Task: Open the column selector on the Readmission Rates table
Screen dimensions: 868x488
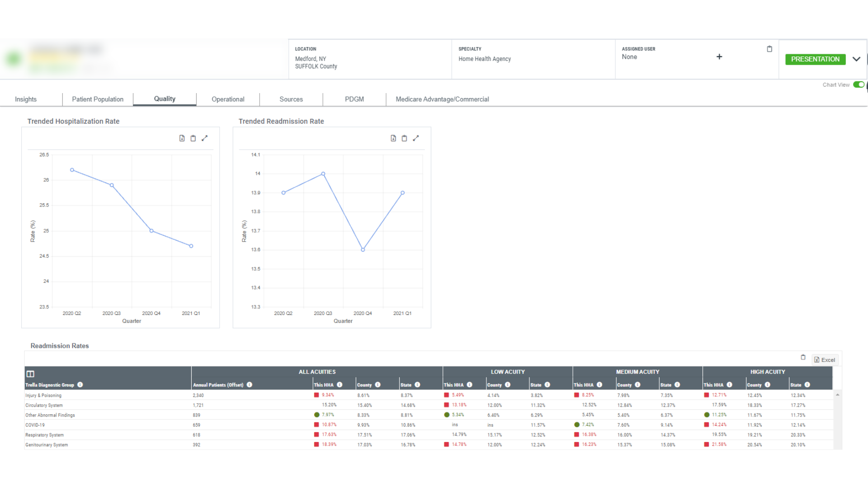Action: pyautogui.click(x=30, y=374)
